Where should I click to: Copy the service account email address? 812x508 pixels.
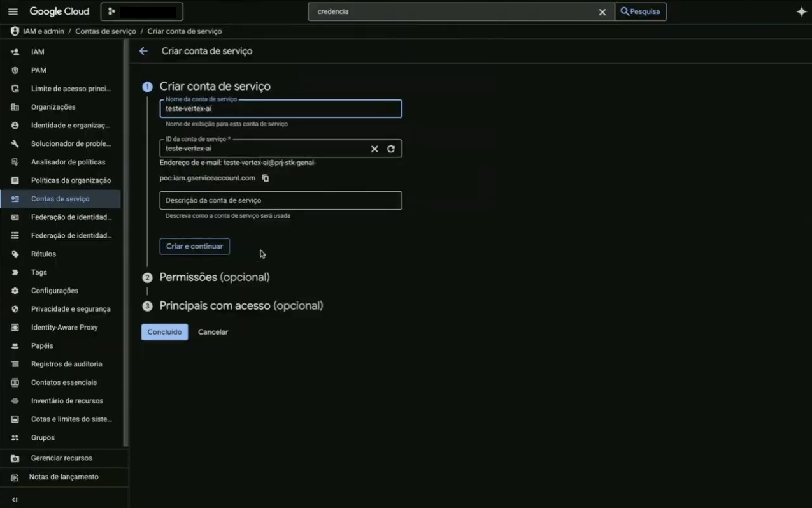[266, 178]
